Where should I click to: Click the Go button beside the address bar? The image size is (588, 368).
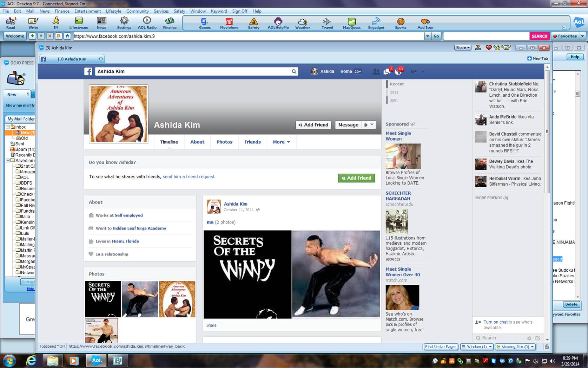click(x=436, y=36)
